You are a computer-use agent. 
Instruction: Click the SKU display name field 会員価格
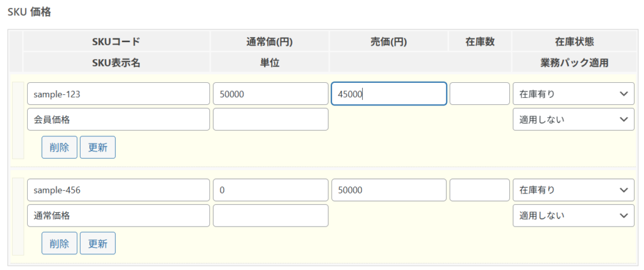click(x=118, y=119)
